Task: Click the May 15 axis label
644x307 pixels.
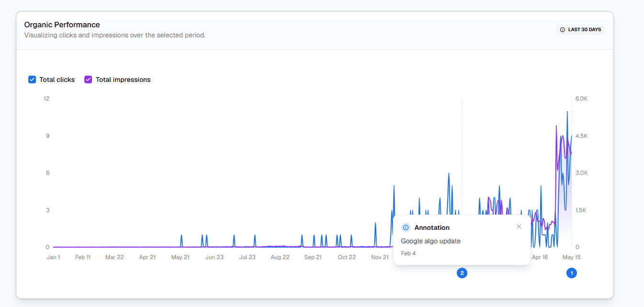Action: click(571, 257)
